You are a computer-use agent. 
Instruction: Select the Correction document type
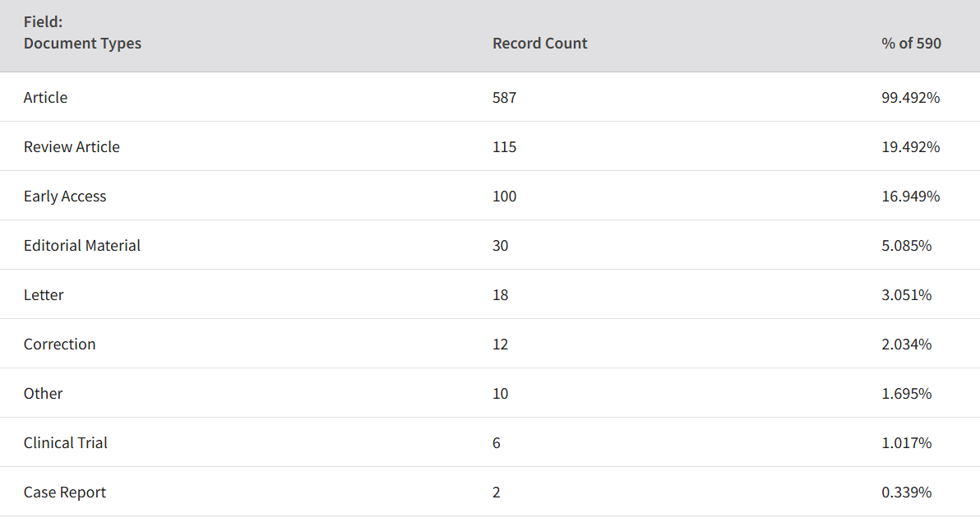click(x=60, y=345)
